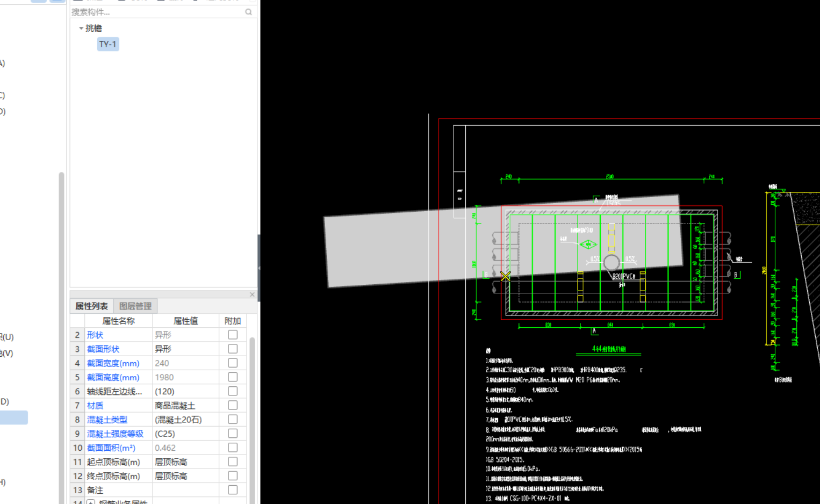Switch to the 图层管理 tab
This screenshot has width=820, height=504.
[135, 306]
